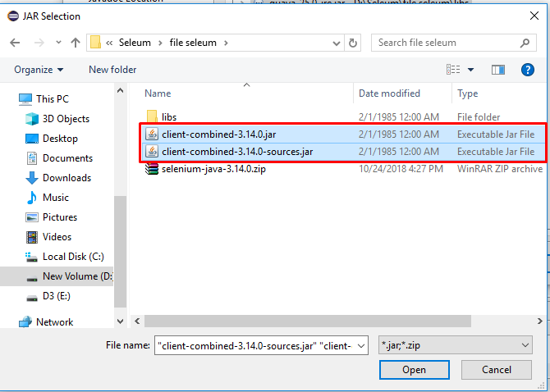The width and height of the screenshot is (550, 392).
Task: Click the Open button
Action: 415,370
